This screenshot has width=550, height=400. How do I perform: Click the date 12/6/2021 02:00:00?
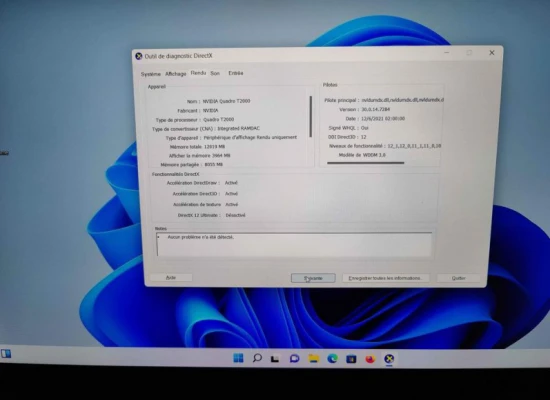click(x=383, y=119)
